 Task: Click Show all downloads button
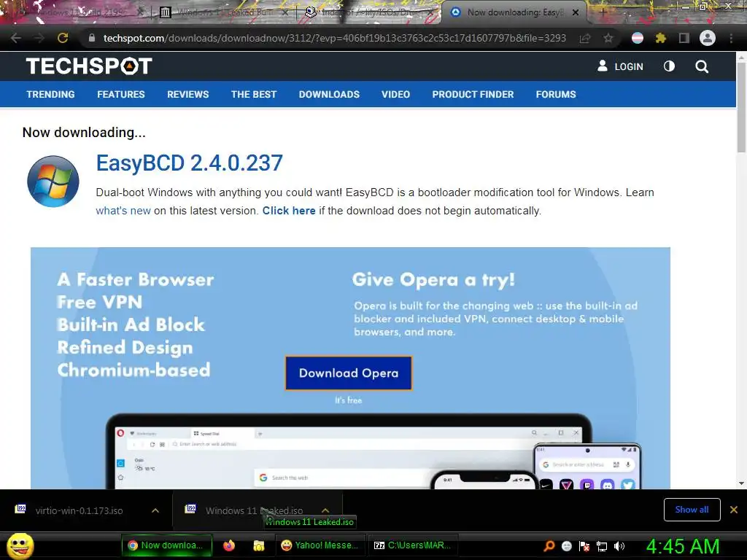click(692, 510)
